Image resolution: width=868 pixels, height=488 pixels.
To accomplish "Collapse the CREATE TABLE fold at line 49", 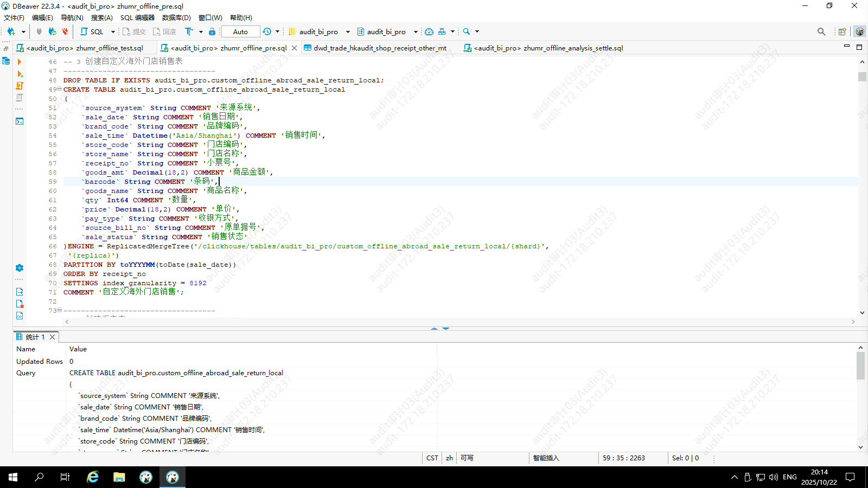I will [x=59, y=89].
